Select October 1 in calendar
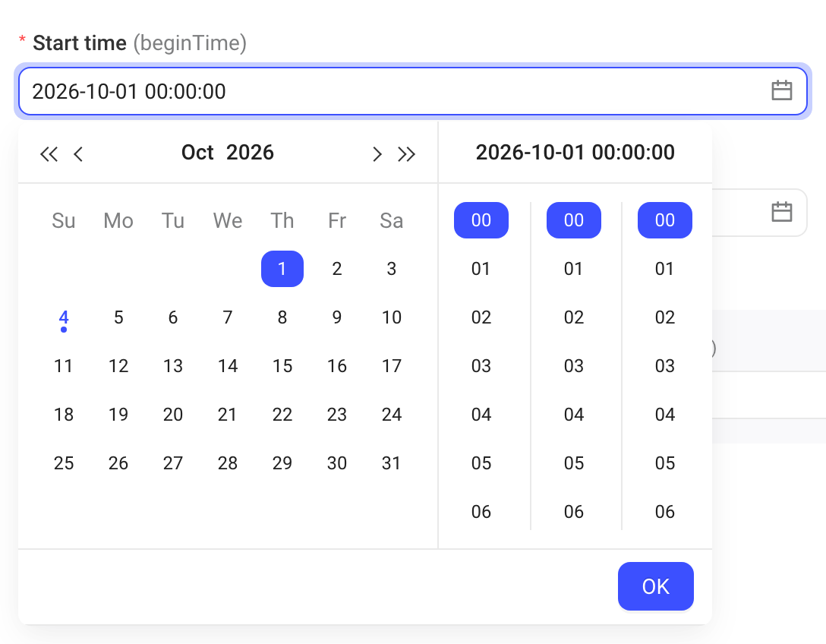This screenshot has height=644, width=826. coord(282,269)
